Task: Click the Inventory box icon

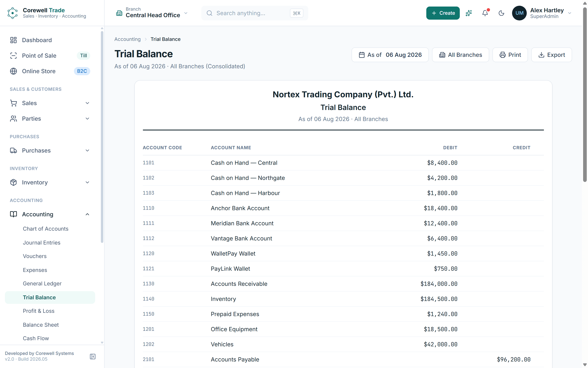Action: (13, 182)
